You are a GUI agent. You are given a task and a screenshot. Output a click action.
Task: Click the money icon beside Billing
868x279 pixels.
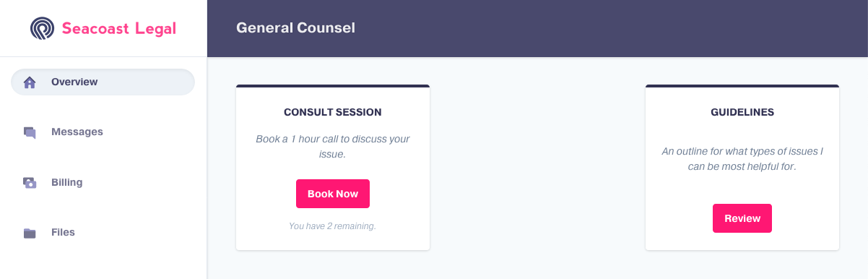coord(30,183)
